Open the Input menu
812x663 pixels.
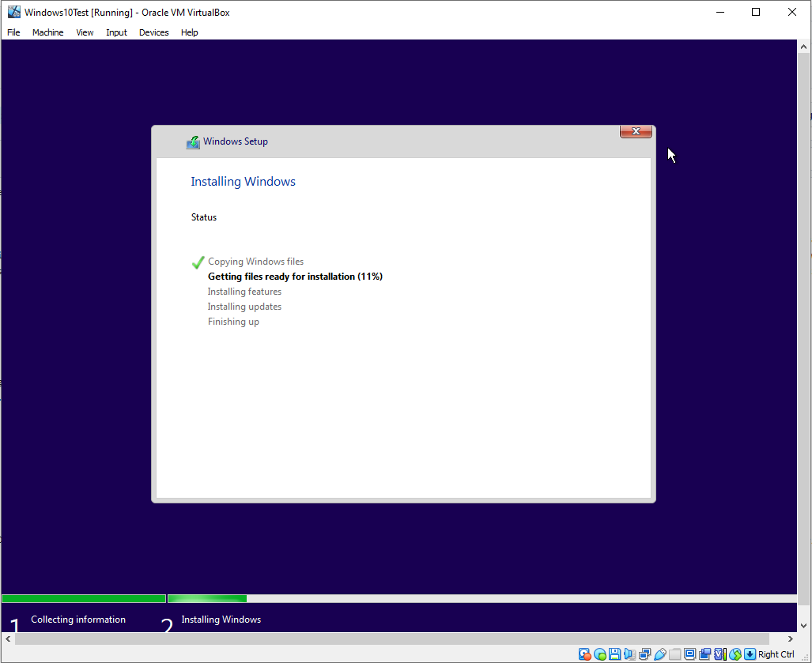[x=116, y=32]
